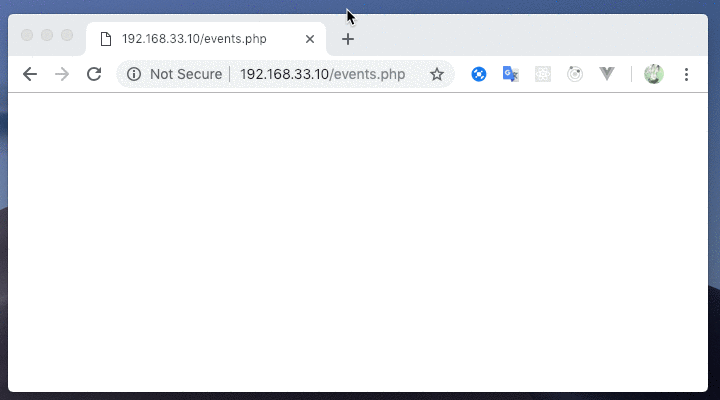Open the Chrome profile avatar menu
The width and height of the screenshot is (720, 400).
653,74
